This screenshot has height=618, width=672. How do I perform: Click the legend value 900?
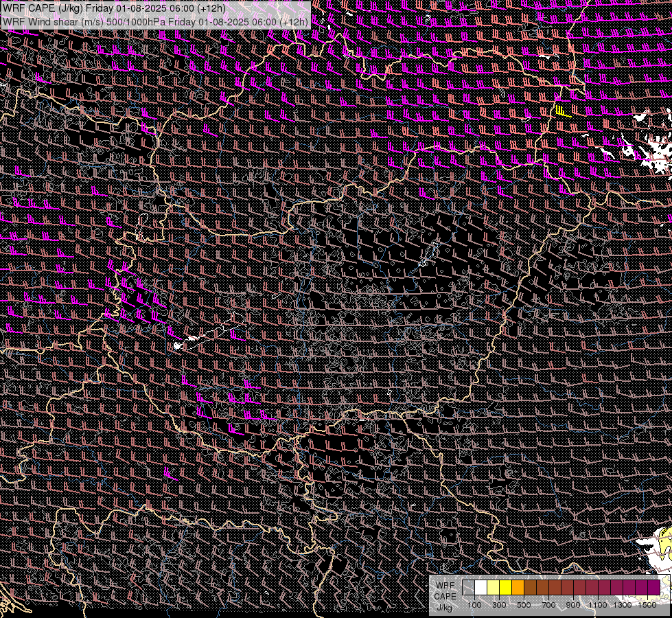pos(573,605)
